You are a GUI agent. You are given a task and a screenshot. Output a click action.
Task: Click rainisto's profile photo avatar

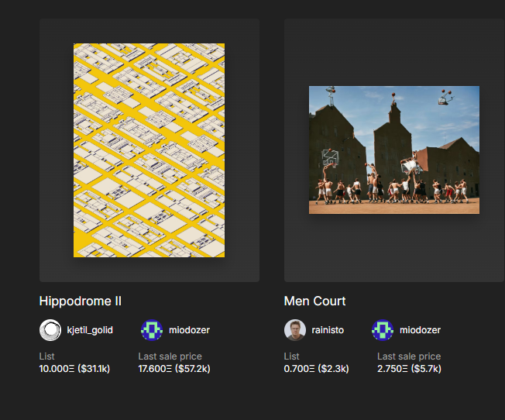coord(295,330)
